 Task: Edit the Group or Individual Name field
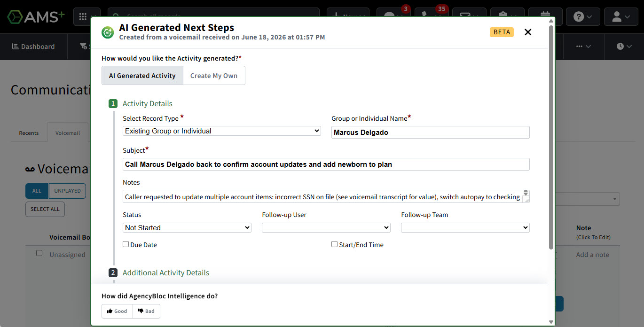tap(431, 132)
